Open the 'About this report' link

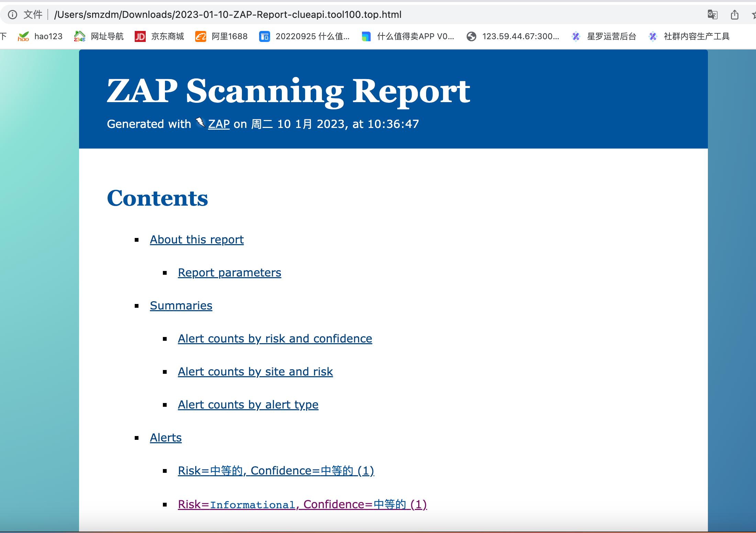(196, 239)
